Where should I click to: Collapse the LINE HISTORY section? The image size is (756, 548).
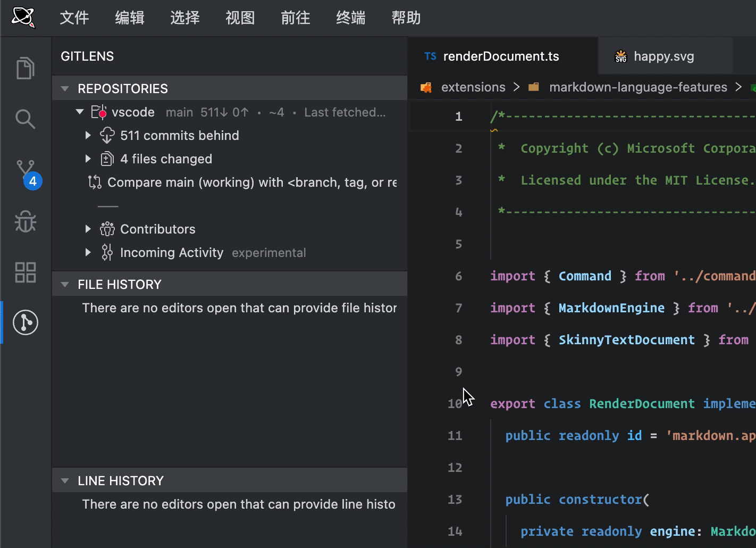(x=65, y=481)
